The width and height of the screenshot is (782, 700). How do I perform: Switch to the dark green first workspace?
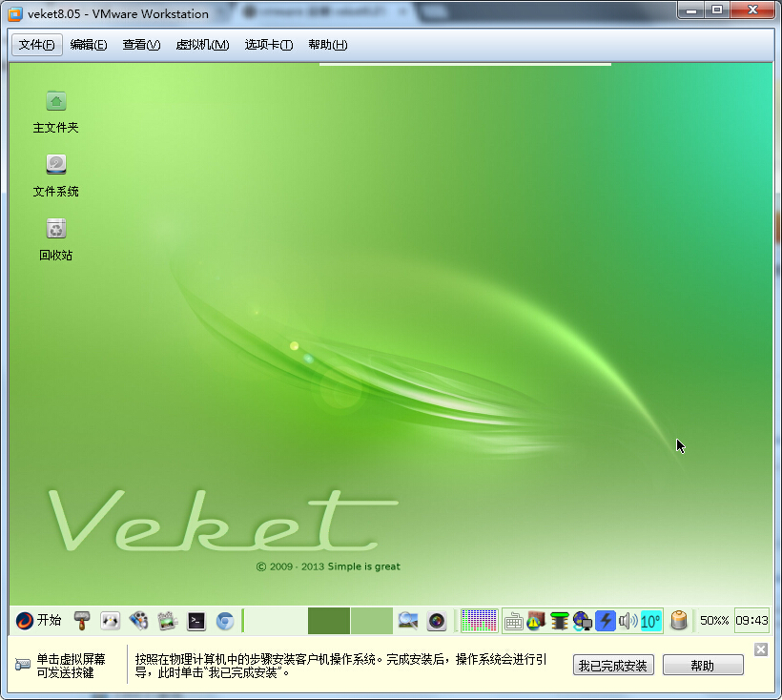pos(329,621)
